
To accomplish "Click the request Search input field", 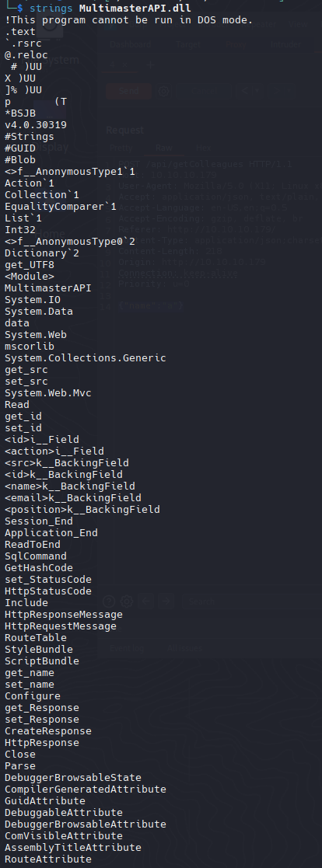I will 252,601.
